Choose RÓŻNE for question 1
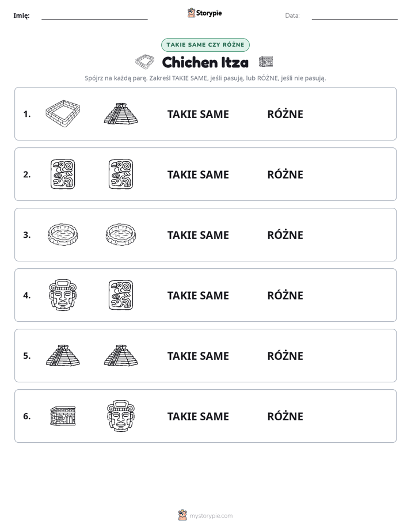Screen dimensions: 411x532 click(285, 114)
